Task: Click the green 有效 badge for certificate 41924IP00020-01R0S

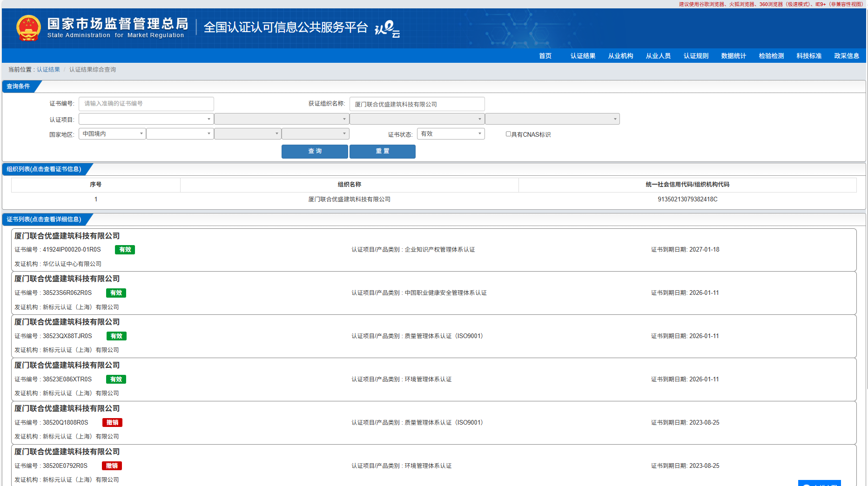Action: pos(125,250)
